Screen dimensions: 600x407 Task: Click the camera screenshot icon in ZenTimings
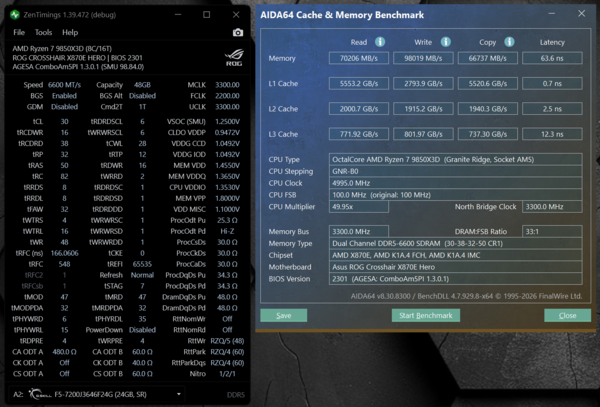point(238,33)
